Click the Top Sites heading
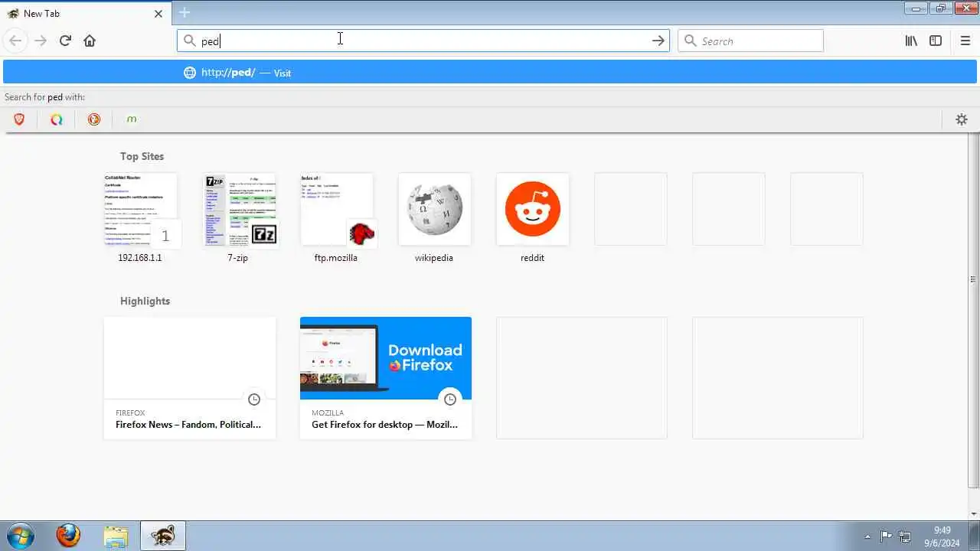Image resolution: width=980 pixels, height=551 pixels. pos(142,156)
